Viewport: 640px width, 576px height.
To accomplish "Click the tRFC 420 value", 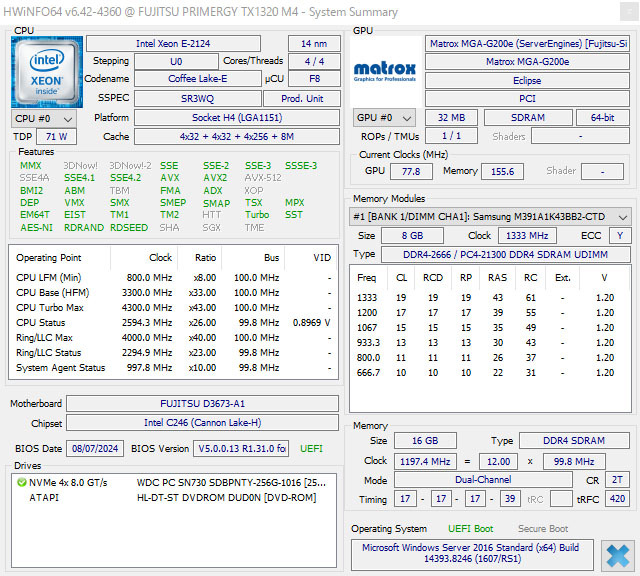I will pos(617,499).
